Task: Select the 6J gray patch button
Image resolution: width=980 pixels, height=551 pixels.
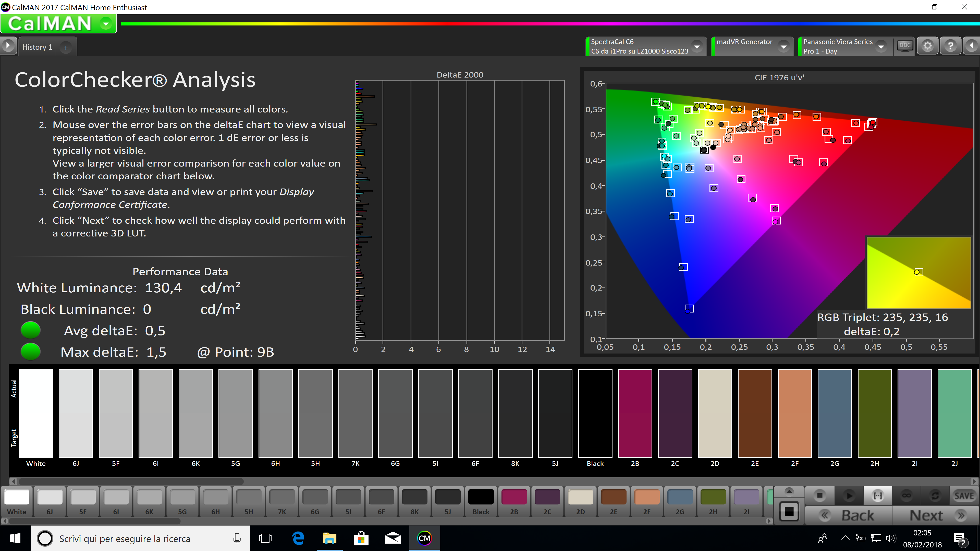Action: (x=50, y=501)
